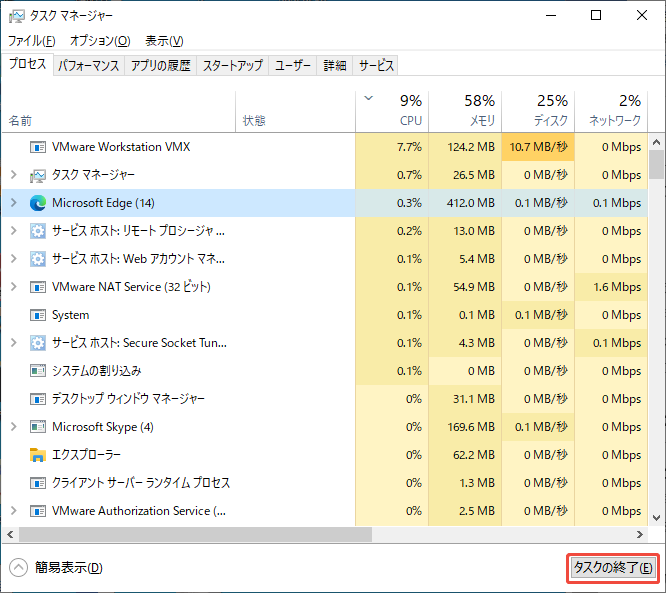Screen dimensions: 666x593
Task: Click the 簡易表示(D) link text
Action: point(69,568)
